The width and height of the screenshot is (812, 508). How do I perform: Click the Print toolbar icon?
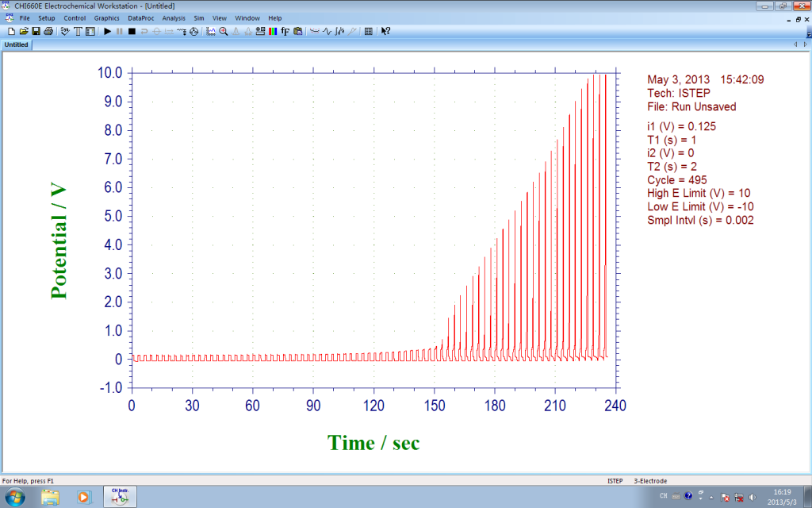point(48,32)
